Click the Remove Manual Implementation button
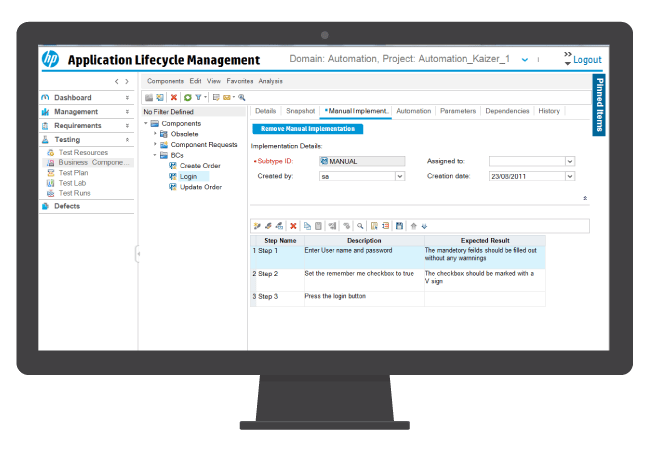The image size is (650, 450). pos(308,129)
